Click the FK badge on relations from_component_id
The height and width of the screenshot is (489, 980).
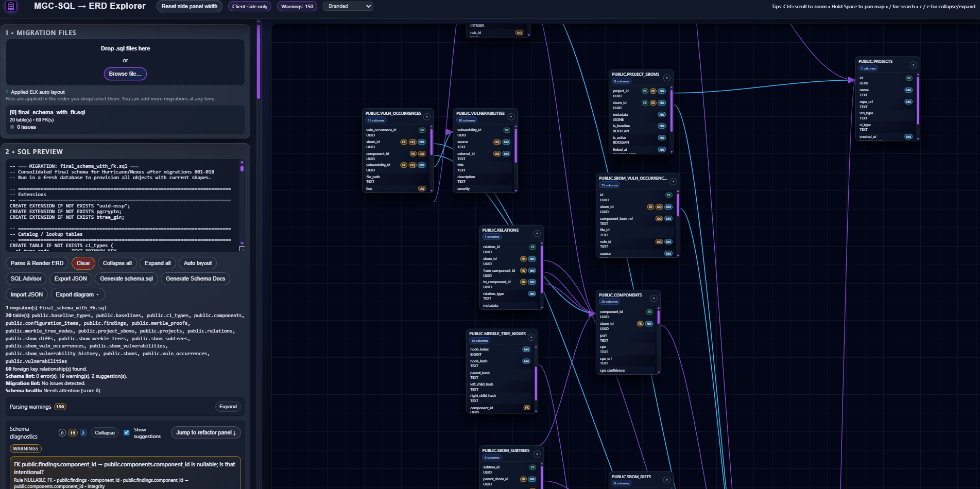523,271
